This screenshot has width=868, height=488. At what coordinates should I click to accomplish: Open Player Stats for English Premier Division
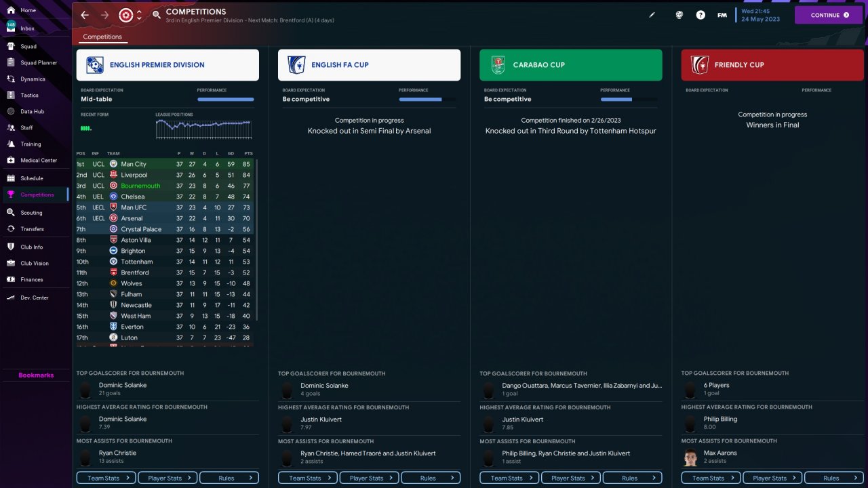167,478
